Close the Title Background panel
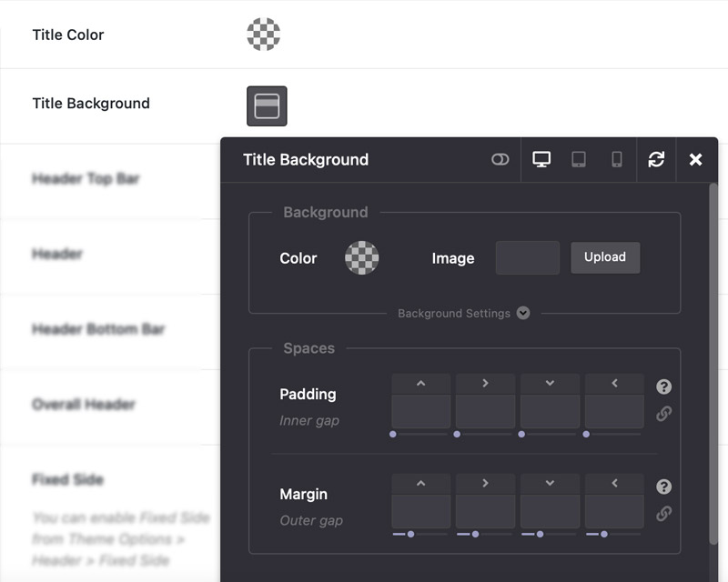The image size is (728, 582). (695, 159)
